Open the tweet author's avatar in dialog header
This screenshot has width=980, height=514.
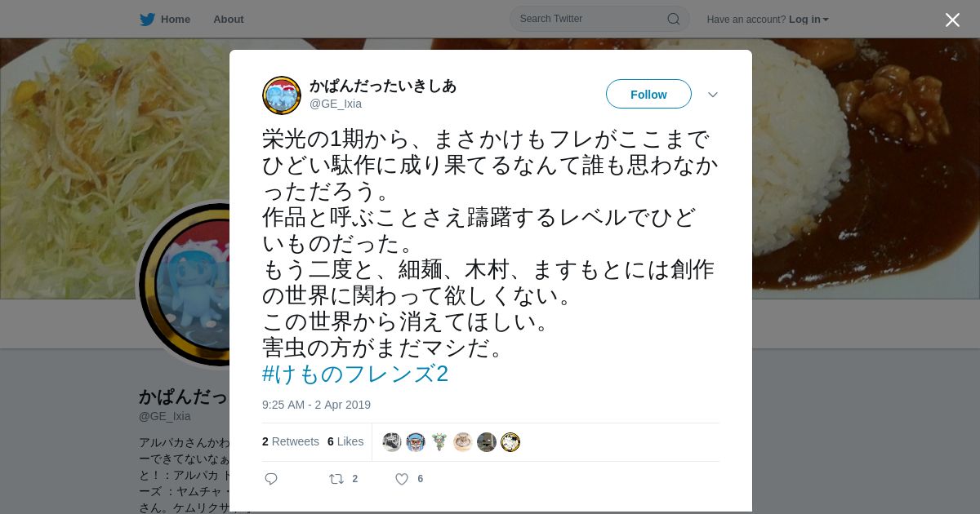[282, 95]
